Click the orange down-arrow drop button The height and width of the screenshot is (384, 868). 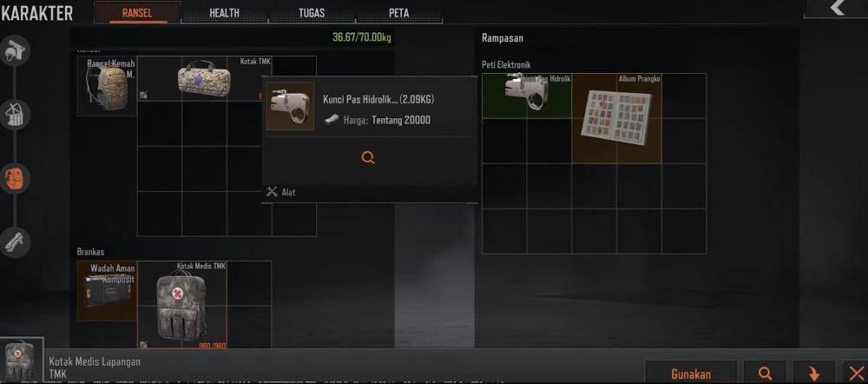pyautogui.click(x=814, y=373)
